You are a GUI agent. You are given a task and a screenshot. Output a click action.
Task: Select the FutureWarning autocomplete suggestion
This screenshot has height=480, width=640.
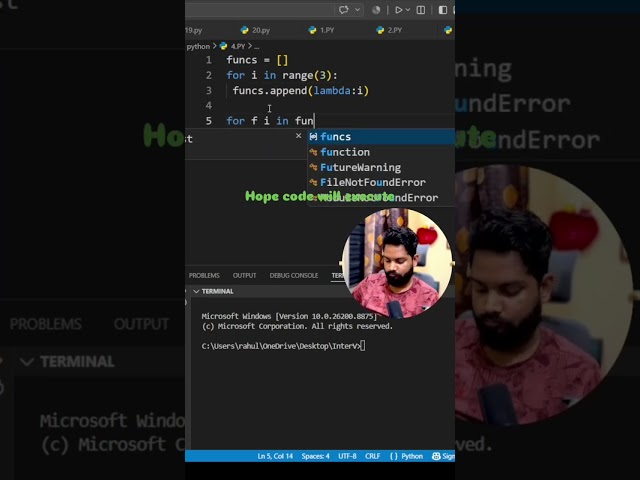[381, 167]
